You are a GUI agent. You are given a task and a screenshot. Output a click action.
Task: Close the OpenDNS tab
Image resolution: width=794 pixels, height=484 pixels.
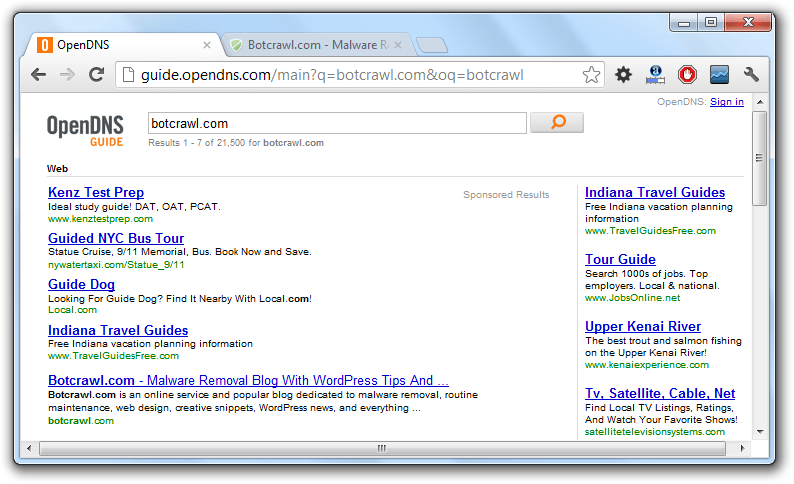click(x=207, y=45)
